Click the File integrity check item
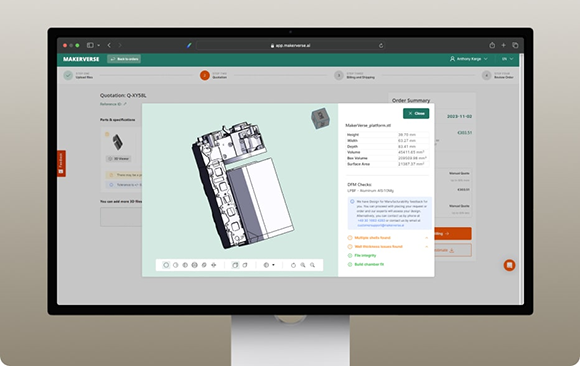The height and width of the screenshot is (366, 580). [x=362, y=255]
